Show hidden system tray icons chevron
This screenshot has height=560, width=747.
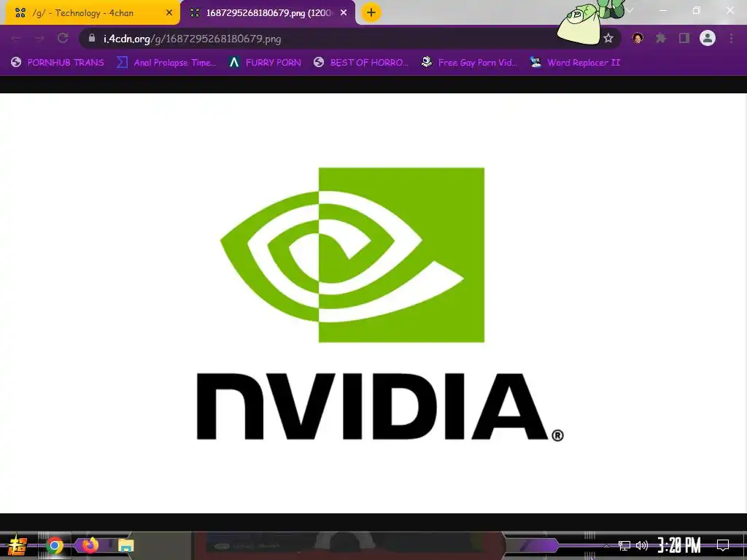tap(606, 545)
